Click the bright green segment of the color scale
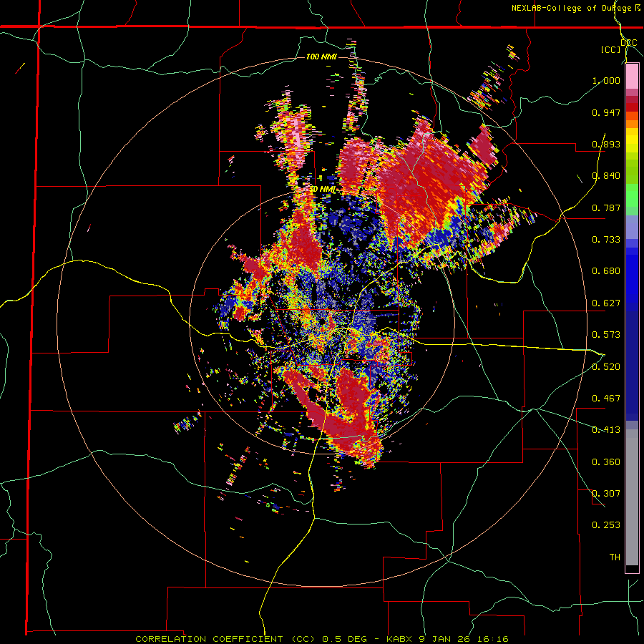Viewport: 644px width, 644px height. (632, 195)
